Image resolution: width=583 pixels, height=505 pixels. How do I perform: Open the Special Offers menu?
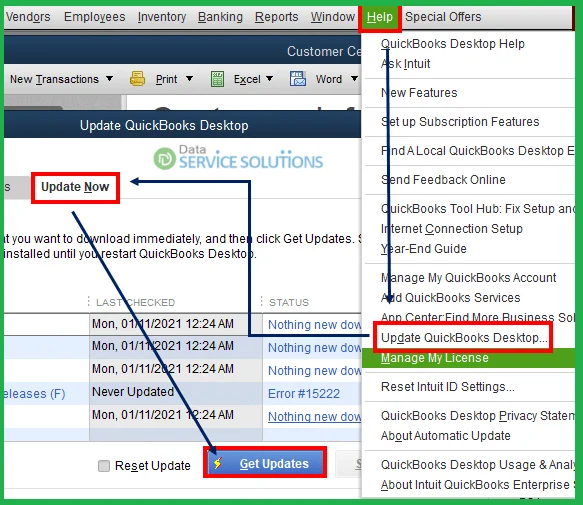click(443, 17)
